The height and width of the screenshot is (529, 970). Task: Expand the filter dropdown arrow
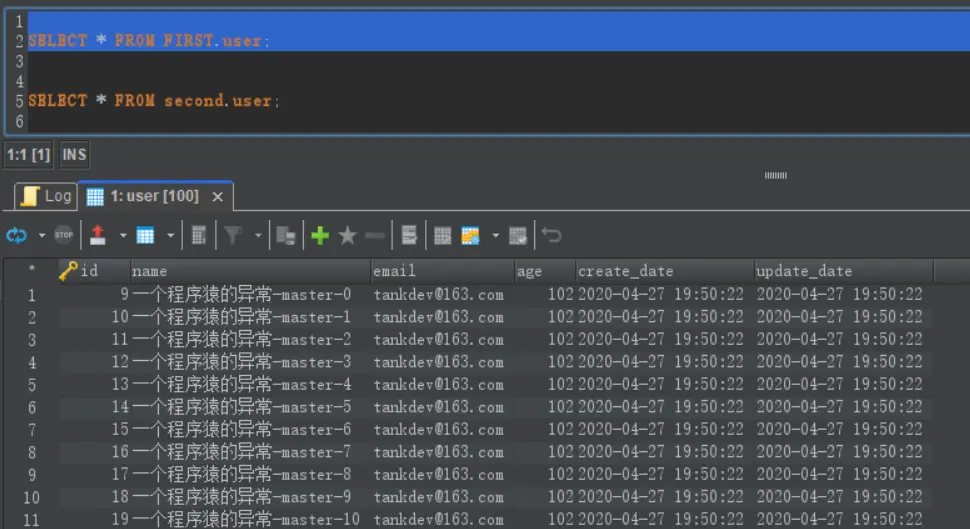pyautogui.click(x=258, y=236)
